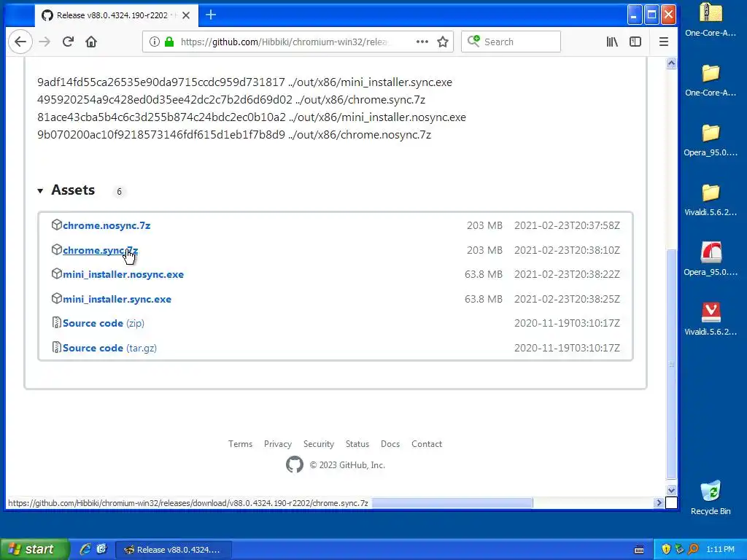
Task: Click the 1:11 PM taskbar clock
Action: coord(720,549)
